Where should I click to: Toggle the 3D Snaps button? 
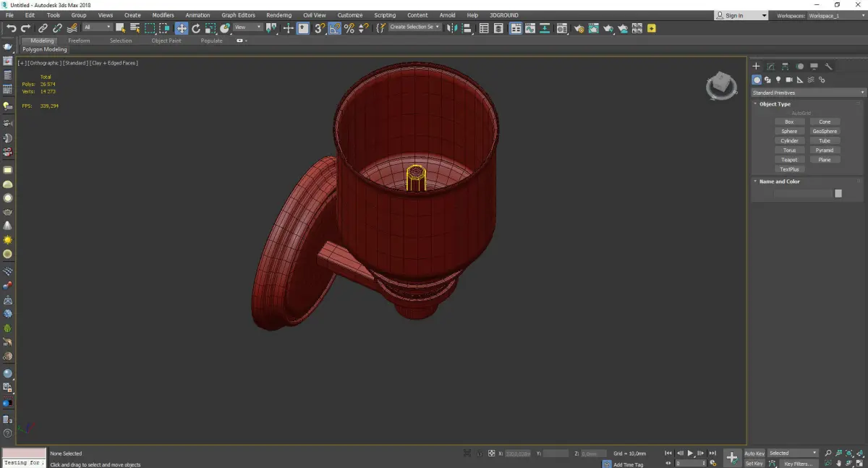tap(319, 28)
